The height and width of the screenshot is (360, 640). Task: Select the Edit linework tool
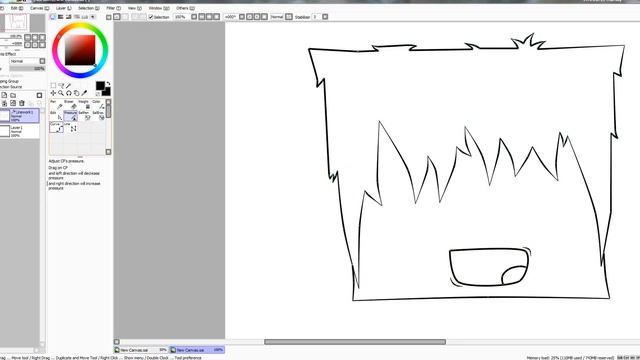pos(56,116)
